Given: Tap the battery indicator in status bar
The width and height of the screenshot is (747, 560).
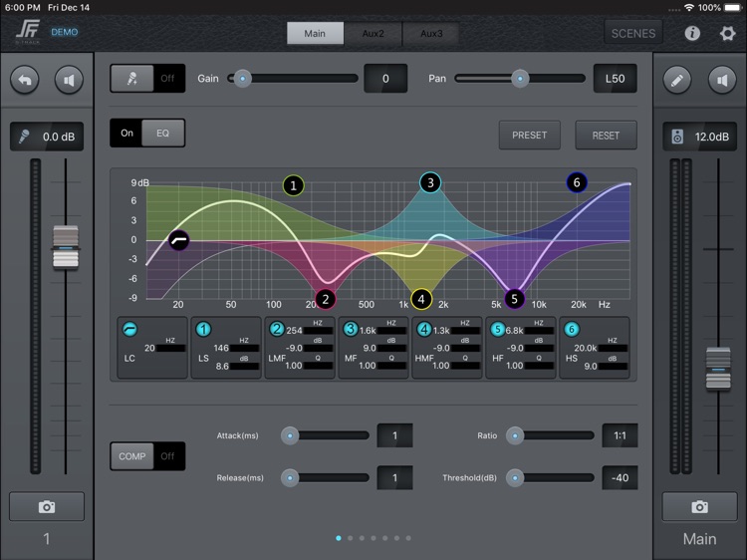Looking at the screenshot, I should pyautogui.click(x=733, y=8).
